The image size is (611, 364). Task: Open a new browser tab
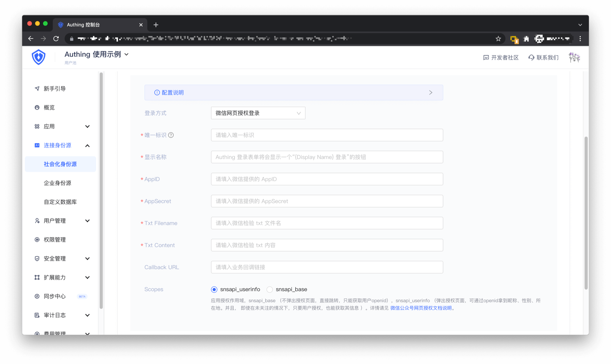coord(156,25)
